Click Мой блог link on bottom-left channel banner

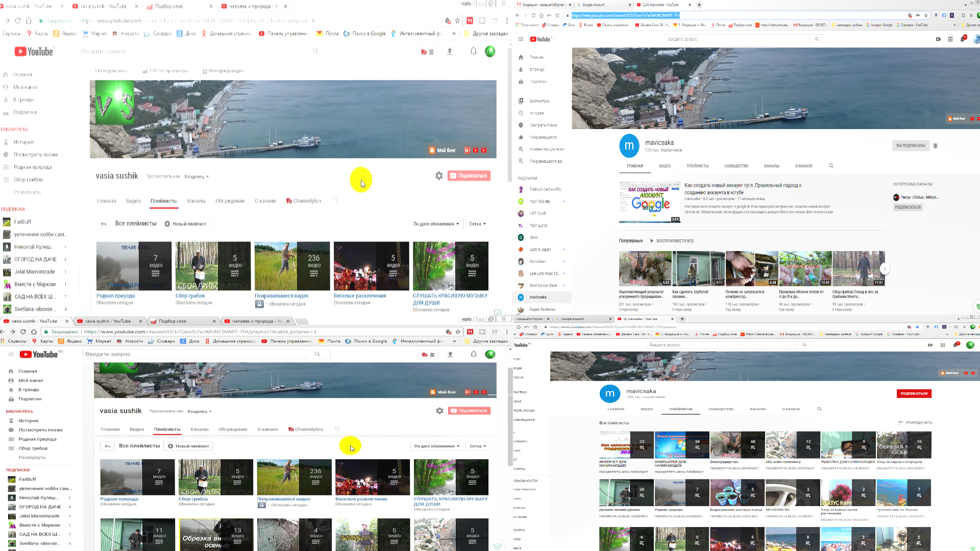point(443,392)
